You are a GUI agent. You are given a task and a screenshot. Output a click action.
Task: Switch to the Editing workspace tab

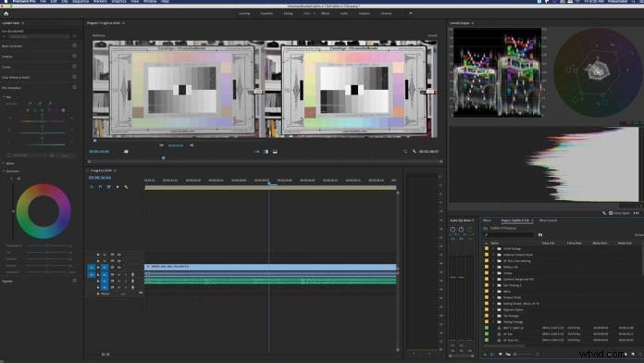pyautogui.click(x=289, y=13)
